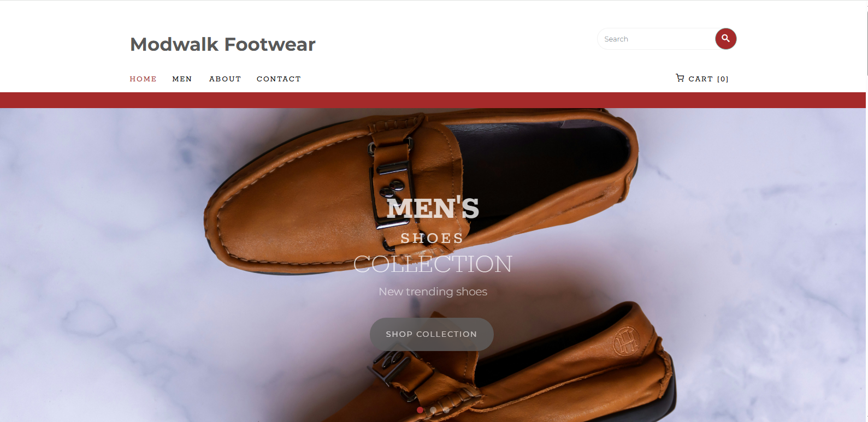
Task: View the CART [0] link text
Action: (x=708, y=79)
